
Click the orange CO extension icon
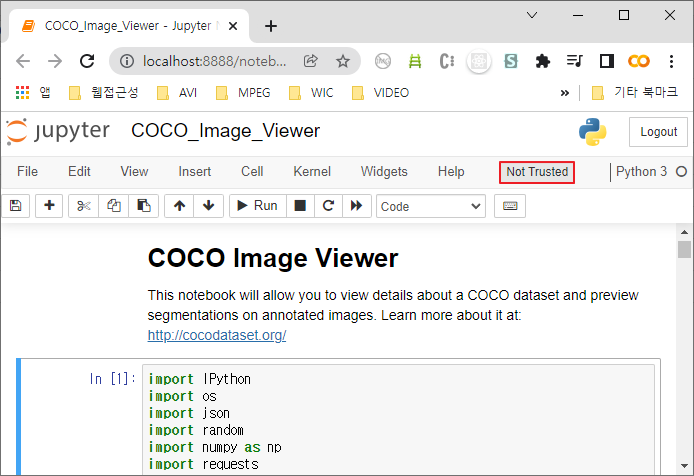(638, 61)
